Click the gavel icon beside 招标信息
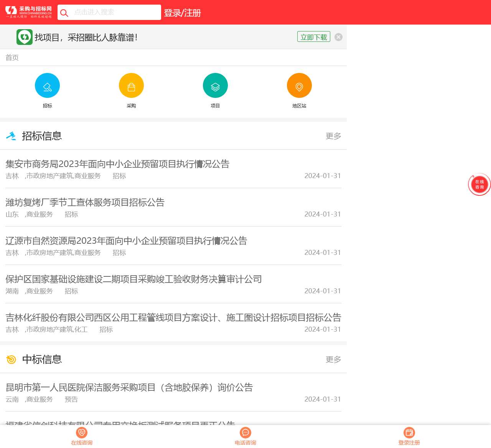 click(x=12, y=136)
